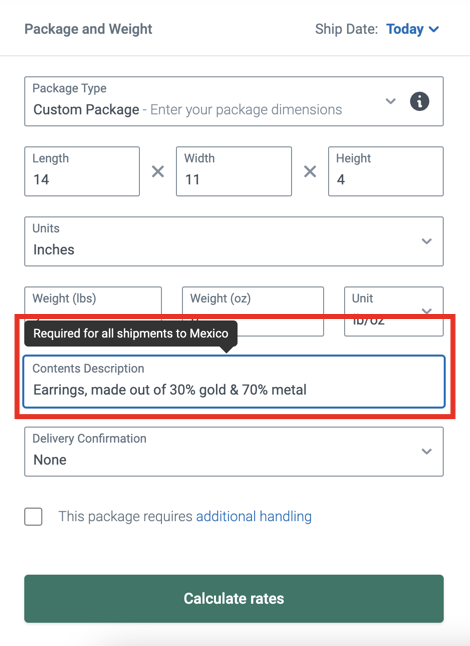Click the info icon beside Package Type
The image size is (470, 646).
pos(419,101)
